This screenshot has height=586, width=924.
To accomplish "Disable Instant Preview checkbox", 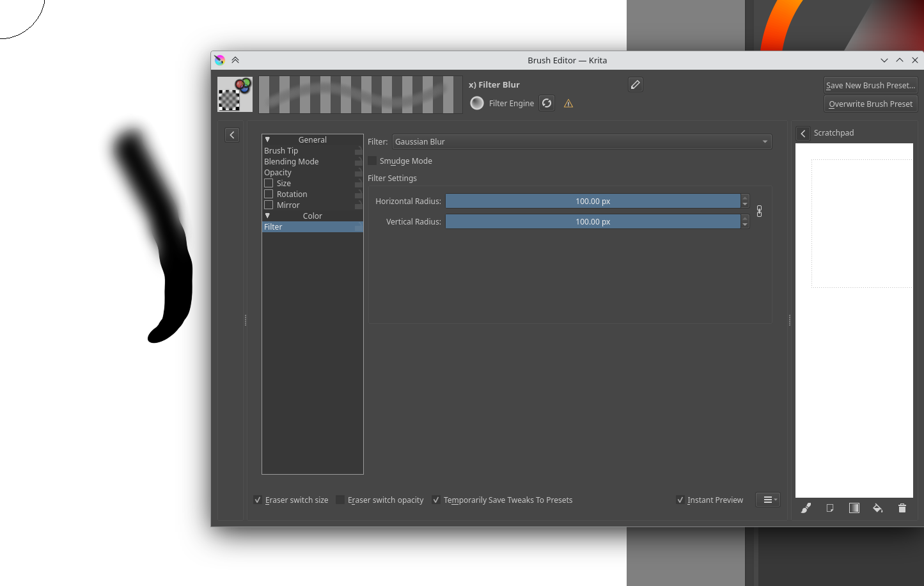I will click(x=680, y=500).
